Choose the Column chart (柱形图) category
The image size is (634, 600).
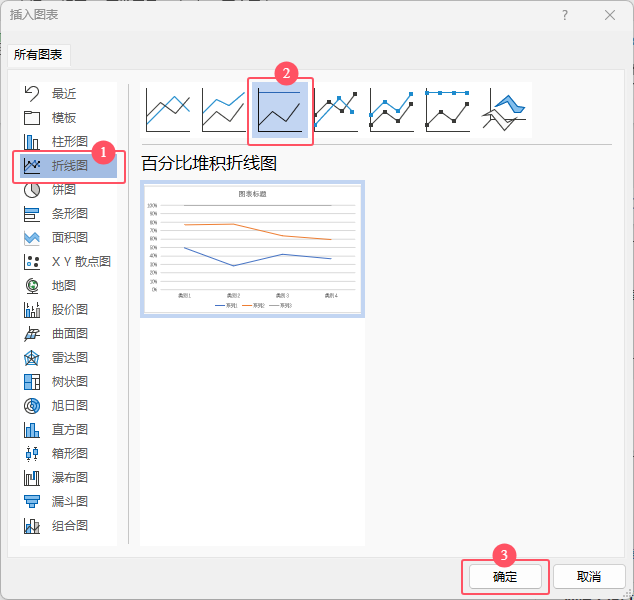pos(68,142)
